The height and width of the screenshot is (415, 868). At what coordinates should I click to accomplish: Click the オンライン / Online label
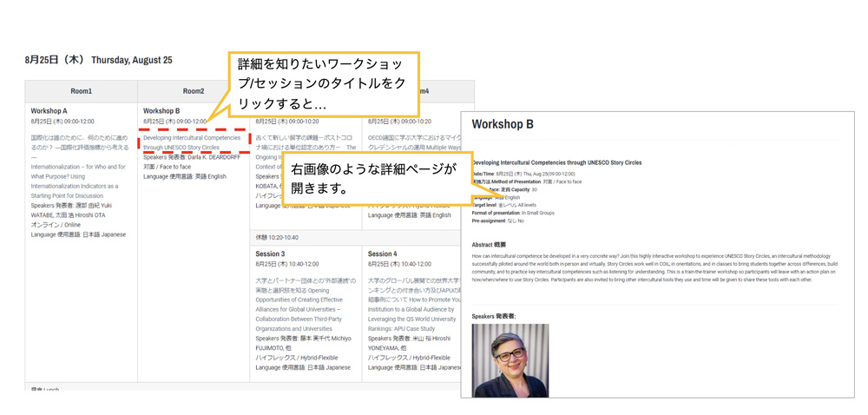(56, 225)
